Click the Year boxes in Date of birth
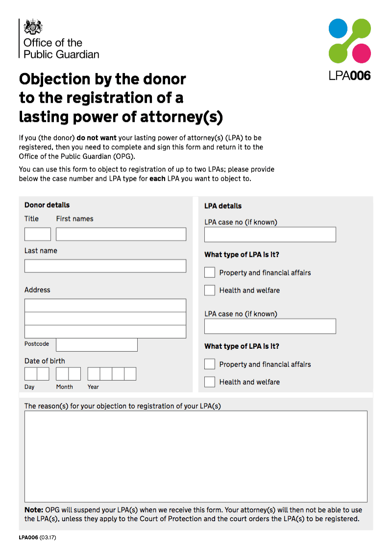The height and width of the screenshot is (554, 392). pyautogui.click(x=111, y=373)
